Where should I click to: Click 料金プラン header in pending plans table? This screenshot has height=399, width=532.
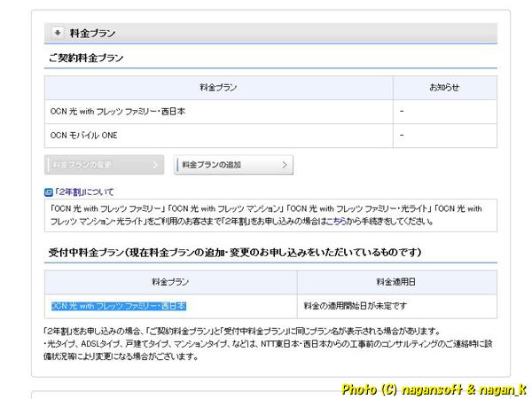[x=171, y=282]
